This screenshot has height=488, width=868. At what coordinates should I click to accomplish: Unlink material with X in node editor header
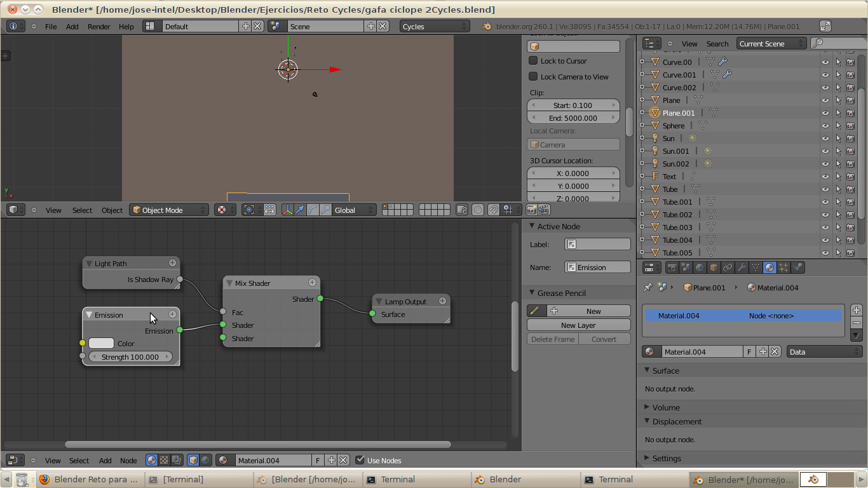click(x=343, y=460)
